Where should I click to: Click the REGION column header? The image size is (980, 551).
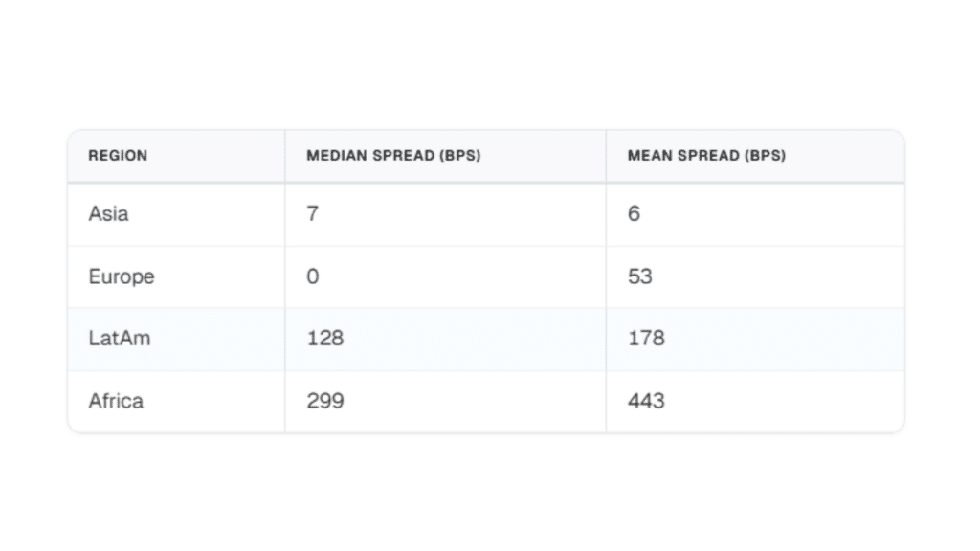[x=118, y=156]
